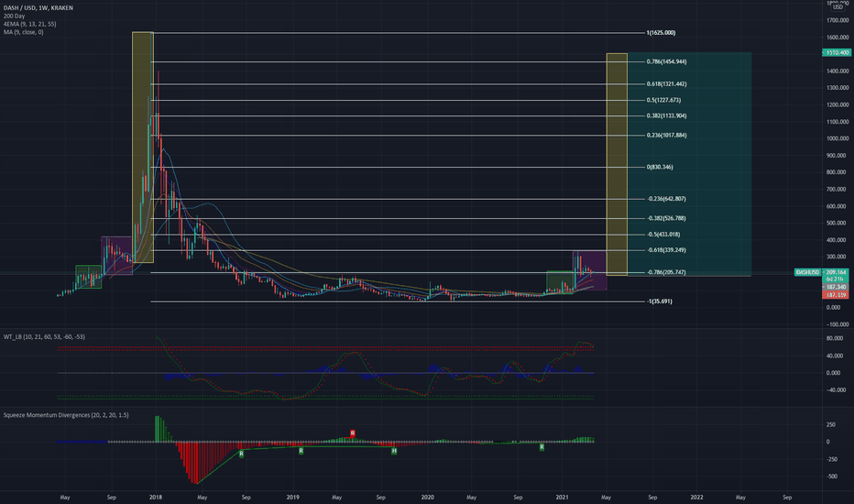Click the -40.000 value on WT_LB axis
The height and width of the screenshot is (504, 854).
836,390
